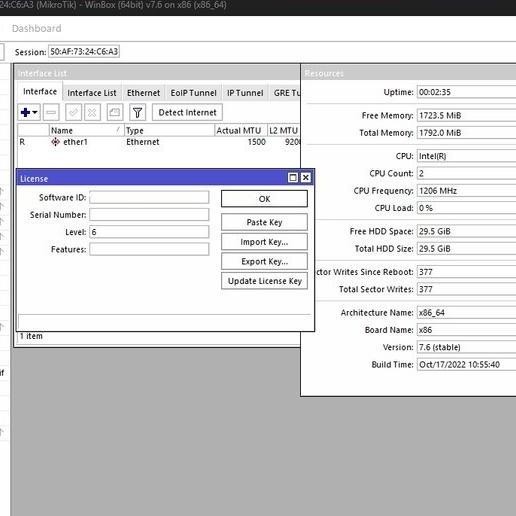516x516 pixels.
Task: Click the Board Name value x86
Action: point(466,330)
